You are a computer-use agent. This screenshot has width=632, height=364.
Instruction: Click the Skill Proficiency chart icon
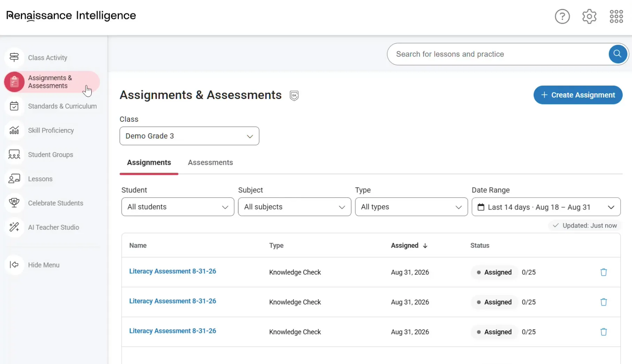tap(14, 130)
